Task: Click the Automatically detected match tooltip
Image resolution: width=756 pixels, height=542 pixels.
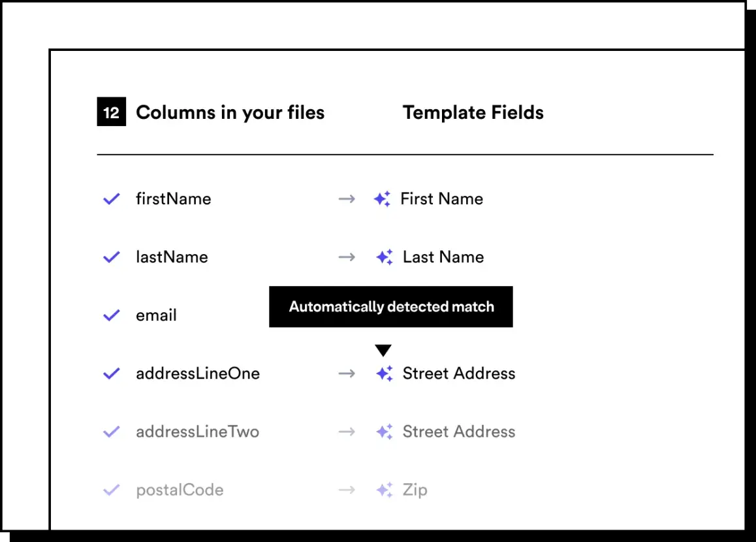Action: (x=391, y=307)
